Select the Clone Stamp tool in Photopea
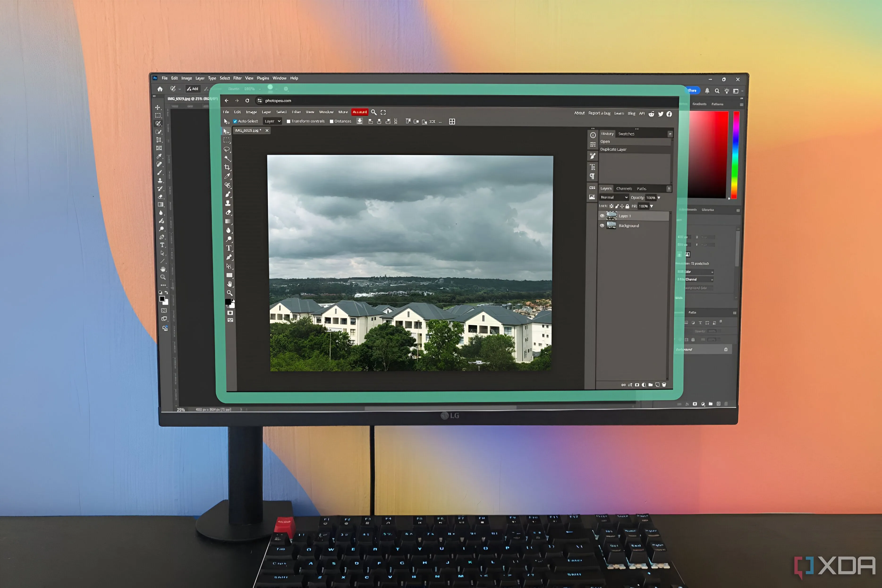The height and width of the screenshot is (588, 882). (x=228, y=203)
